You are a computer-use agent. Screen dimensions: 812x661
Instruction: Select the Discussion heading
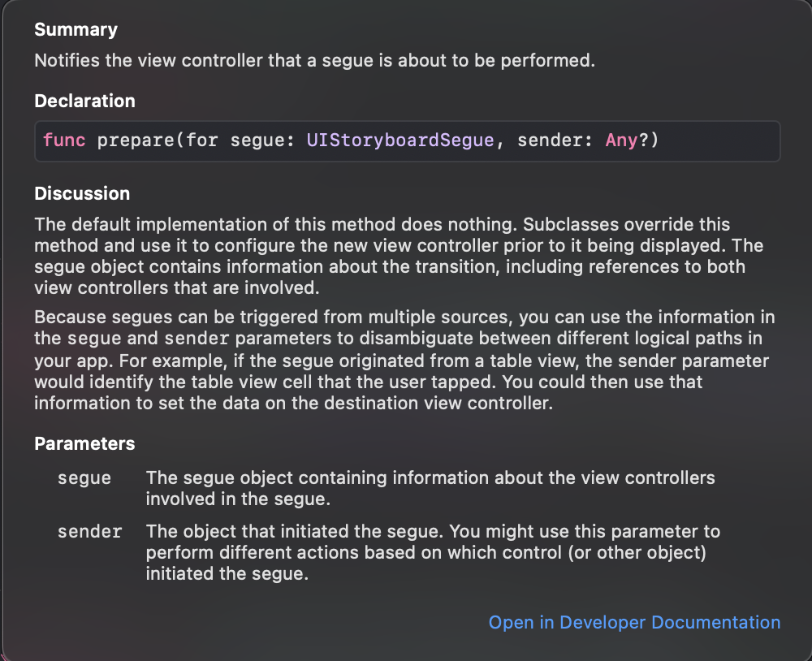tap(82, 194)
